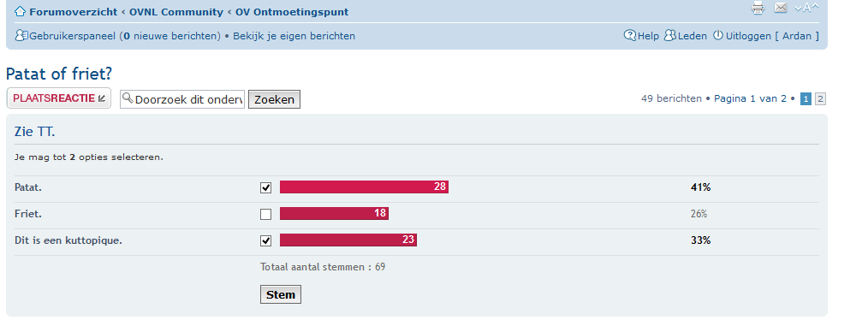Focus the 'Doorzoek dit onderwerp' search field

click(182, 99)
